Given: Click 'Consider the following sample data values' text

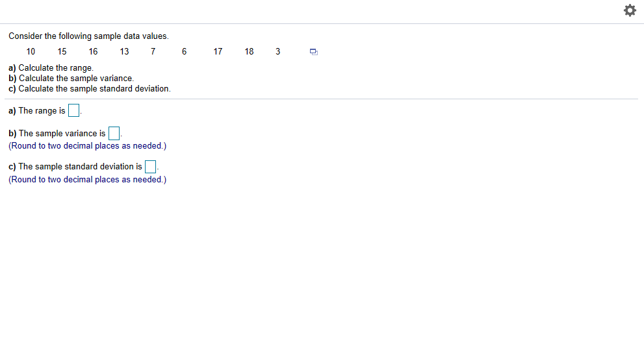Looking at the screenshot, I should pyautogui.click(x=89, y=36).
